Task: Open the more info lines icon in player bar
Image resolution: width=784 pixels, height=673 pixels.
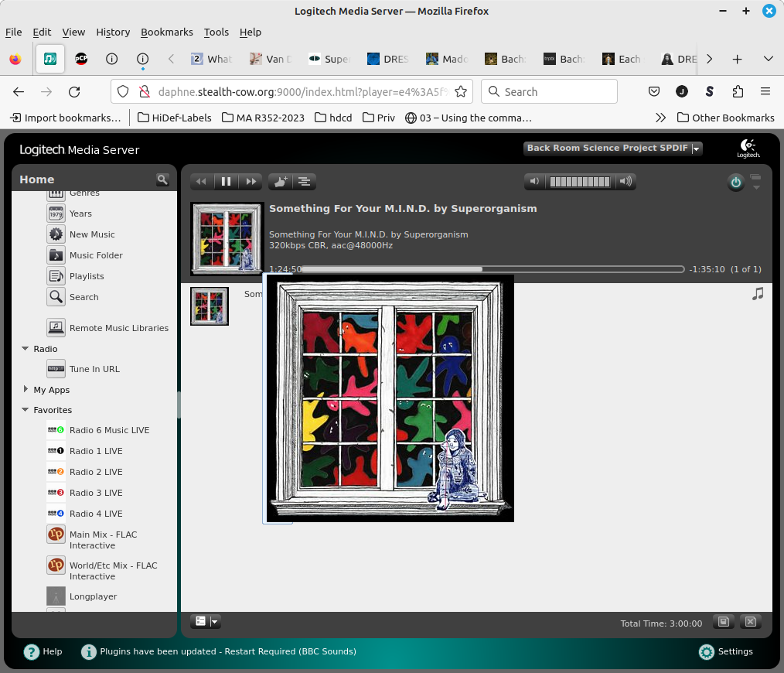Action: [304, 182]
